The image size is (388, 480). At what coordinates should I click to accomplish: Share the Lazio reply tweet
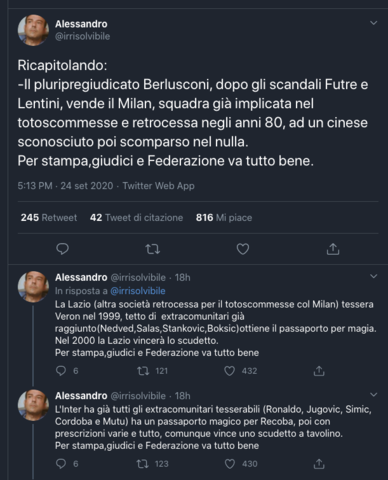[319, 371]
